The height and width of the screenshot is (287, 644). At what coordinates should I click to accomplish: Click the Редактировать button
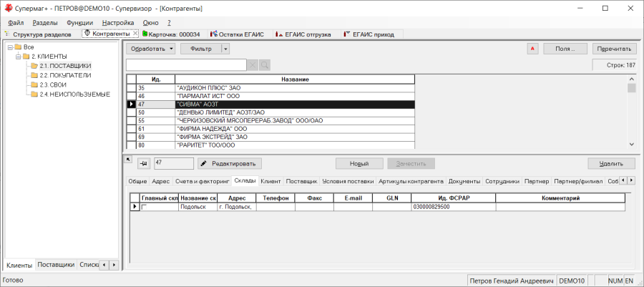pos(230,164)
